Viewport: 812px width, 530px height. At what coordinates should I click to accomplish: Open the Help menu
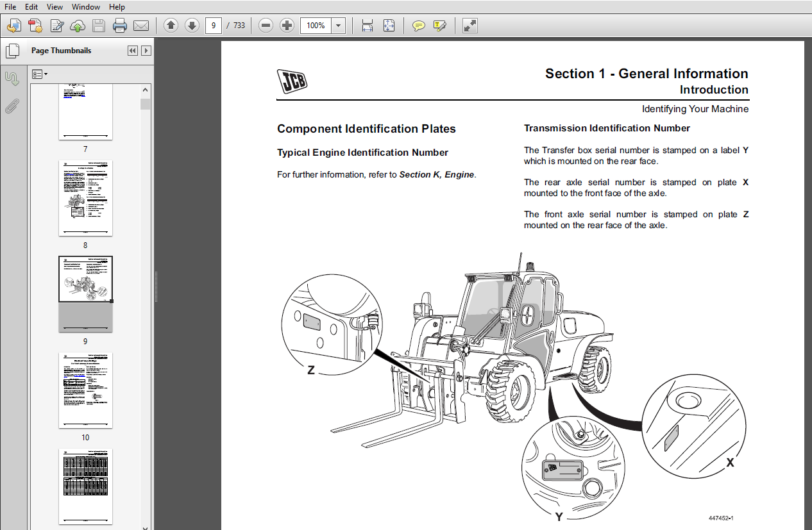(117, 6)
